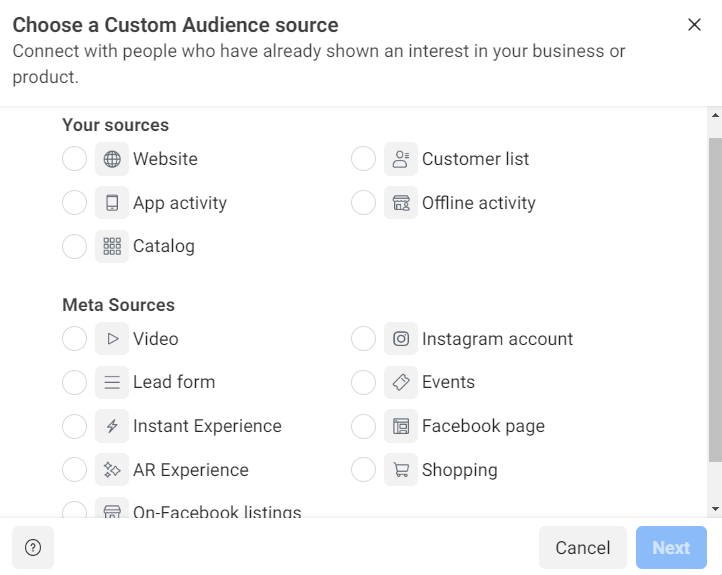Click the 'Events' label text
Viewport: 722px width, 575px height.
[x=448, y=382]
